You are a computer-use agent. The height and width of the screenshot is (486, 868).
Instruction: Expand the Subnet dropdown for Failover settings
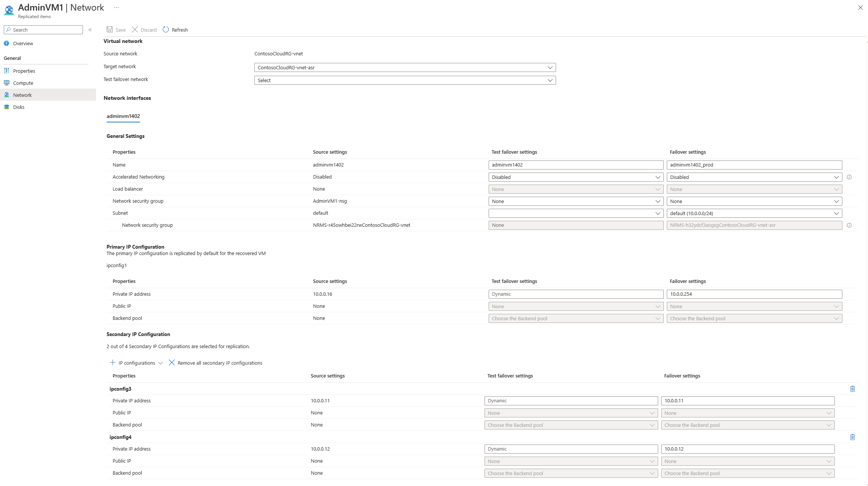pyautogui.click(x=837, y=213)
